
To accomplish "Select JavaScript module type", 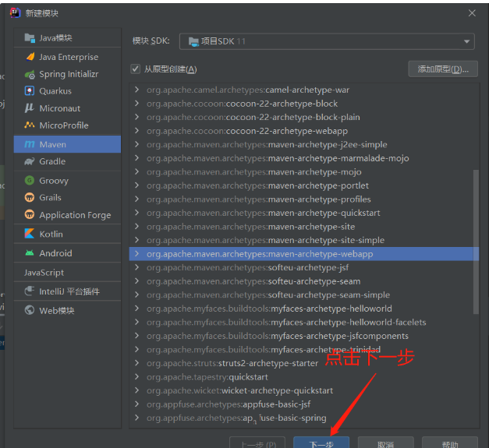I will coord(67,272).
